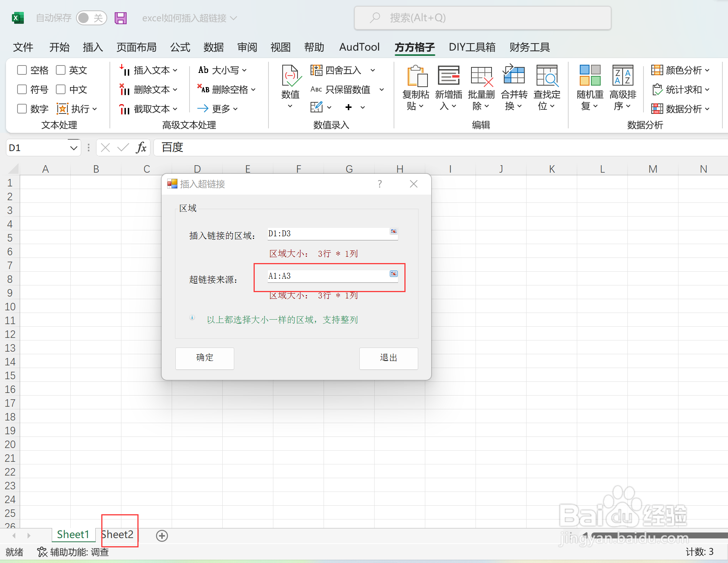Click range selector icon for 超链接来源

pos(394,274)
